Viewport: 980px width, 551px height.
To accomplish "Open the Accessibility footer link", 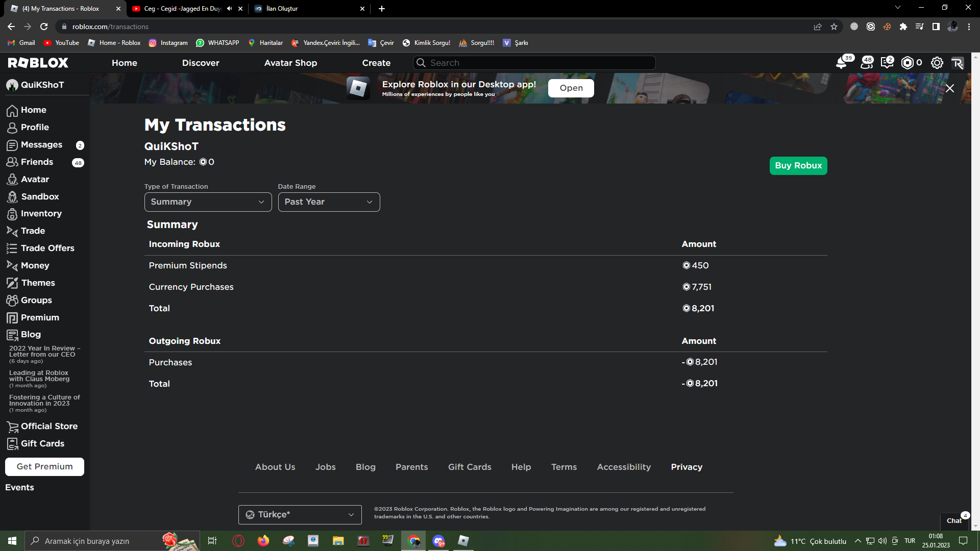I will tap(624, 467).
